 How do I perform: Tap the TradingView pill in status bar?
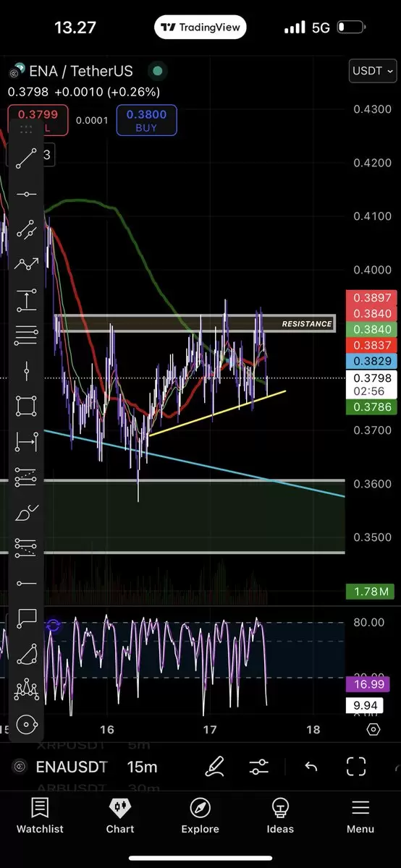click(200, 27)
